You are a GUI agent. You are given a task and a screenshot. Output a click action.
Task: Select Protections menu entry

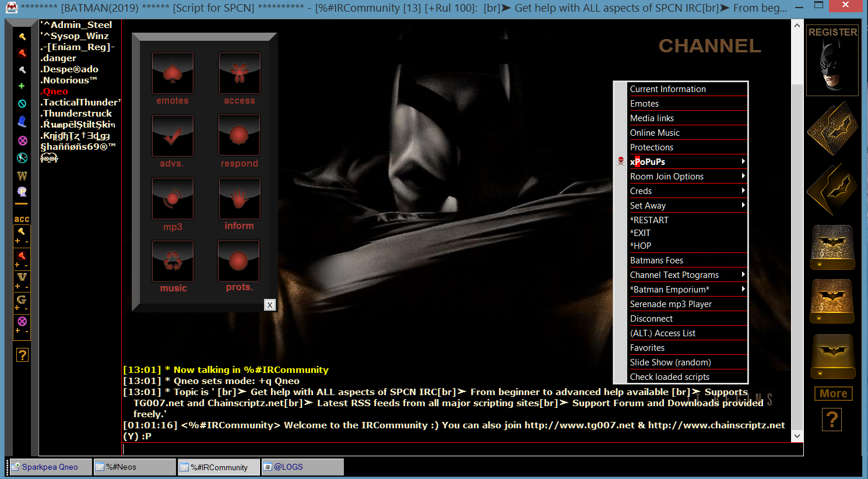(x=688, y=147)
